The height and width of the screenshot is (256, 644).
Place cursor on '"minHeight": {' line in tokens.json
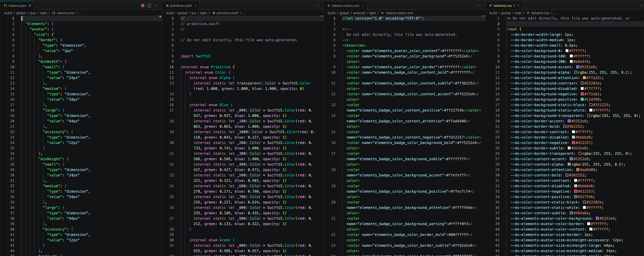point(53,159)
